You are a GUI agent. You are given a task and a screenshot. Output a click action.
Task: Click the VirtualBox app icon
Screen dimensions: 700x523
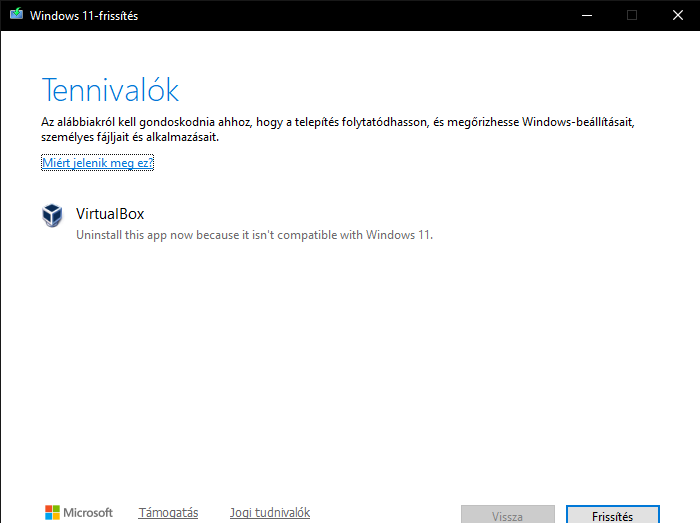point(52,216)
